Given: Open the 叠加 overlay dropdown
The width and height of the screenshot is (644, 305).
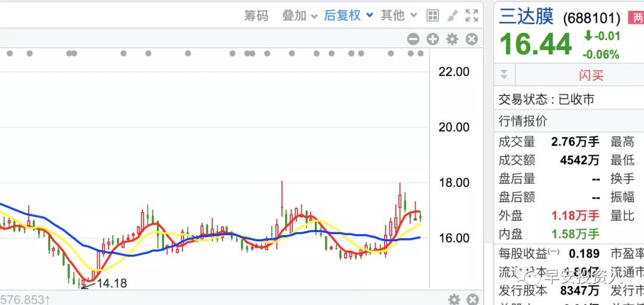Looking at the screenshot, I should click(x=299, y=16).
